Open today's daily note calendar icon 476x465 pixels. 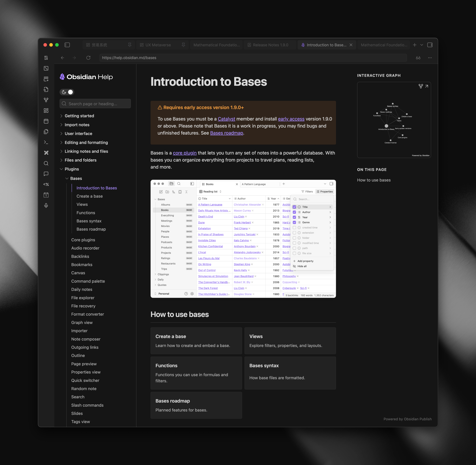click(x=46, y=121)
